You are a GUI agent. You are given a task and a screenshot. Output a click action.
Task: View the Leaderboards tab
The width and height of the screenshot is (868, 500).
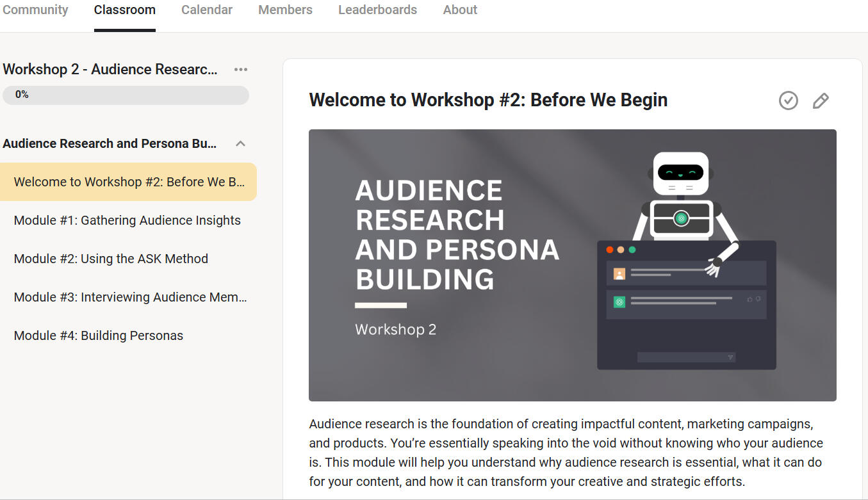point(377,10)
